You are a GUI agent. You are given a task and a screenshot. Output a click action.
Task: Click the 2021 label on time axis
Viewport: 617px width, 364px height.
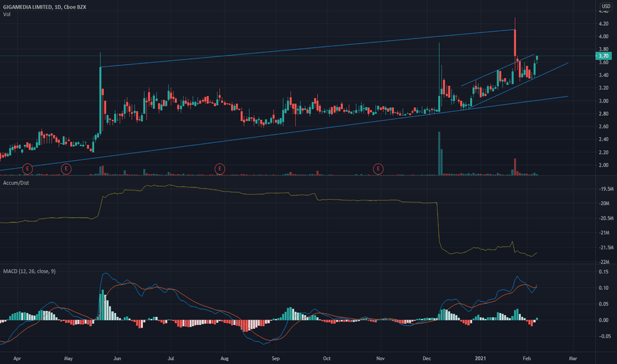(481, 359)
